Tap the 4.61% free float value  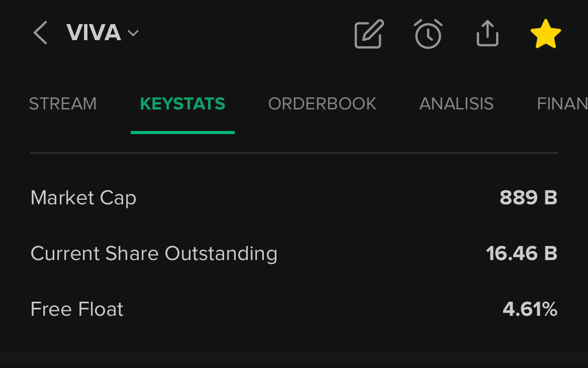(530, 309)
